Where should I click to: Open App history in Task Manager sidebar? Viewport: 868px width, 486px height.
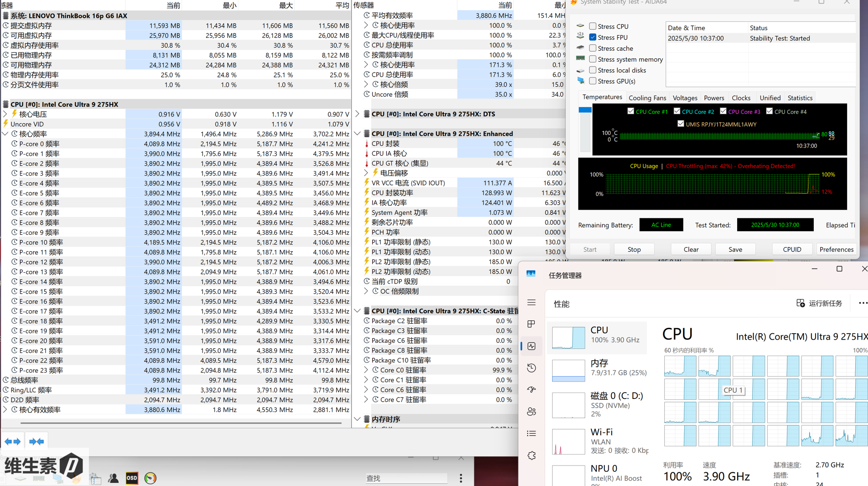pyautogui.click(x=532, y=368)
